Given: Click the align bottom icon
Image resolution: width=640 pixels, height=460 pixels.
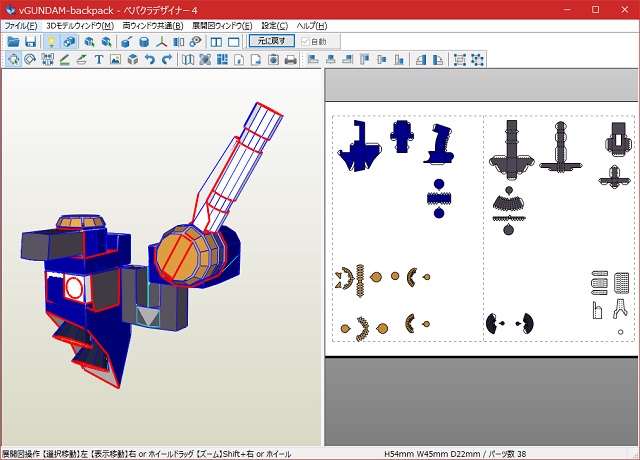Looking at the screenshot, I should point(399,60).
